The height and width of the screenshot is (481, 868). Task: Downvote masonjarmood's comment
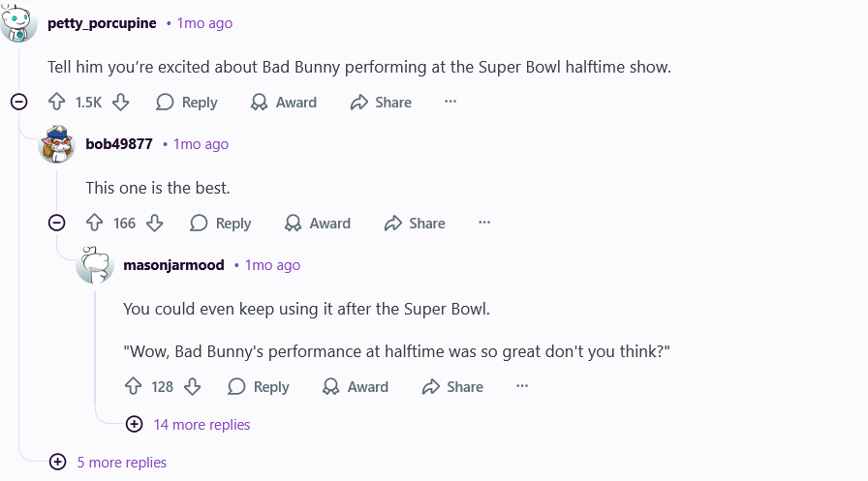point(192,386)
